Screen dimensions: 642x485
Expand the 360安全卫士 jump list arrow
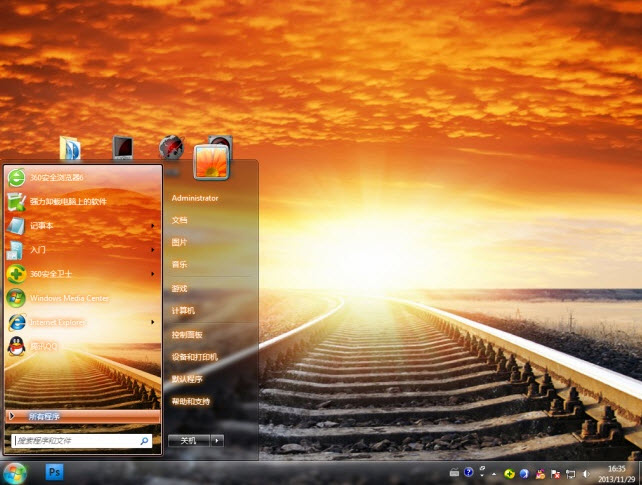[x=153, y=274]
